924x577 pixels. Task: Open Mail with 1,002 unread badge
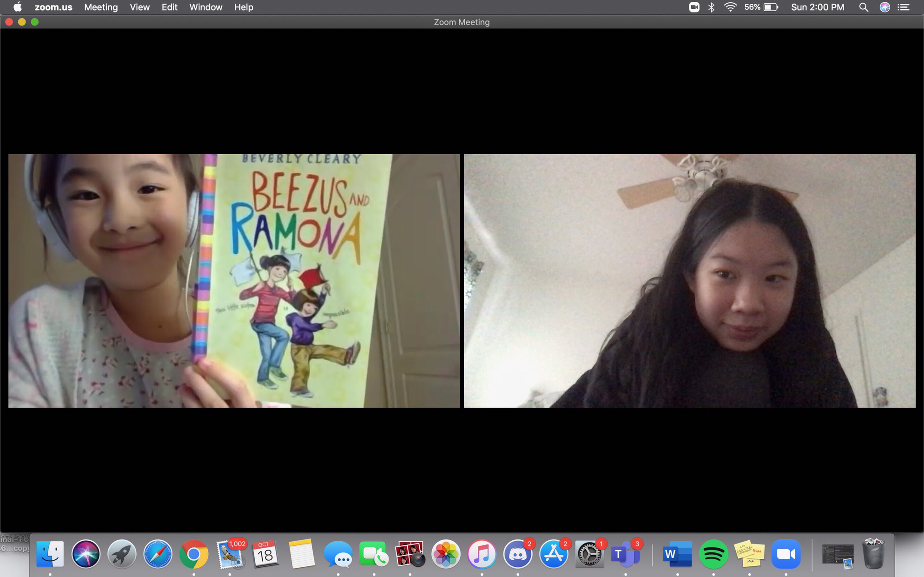pyautogui.click(x=230, y=554)
